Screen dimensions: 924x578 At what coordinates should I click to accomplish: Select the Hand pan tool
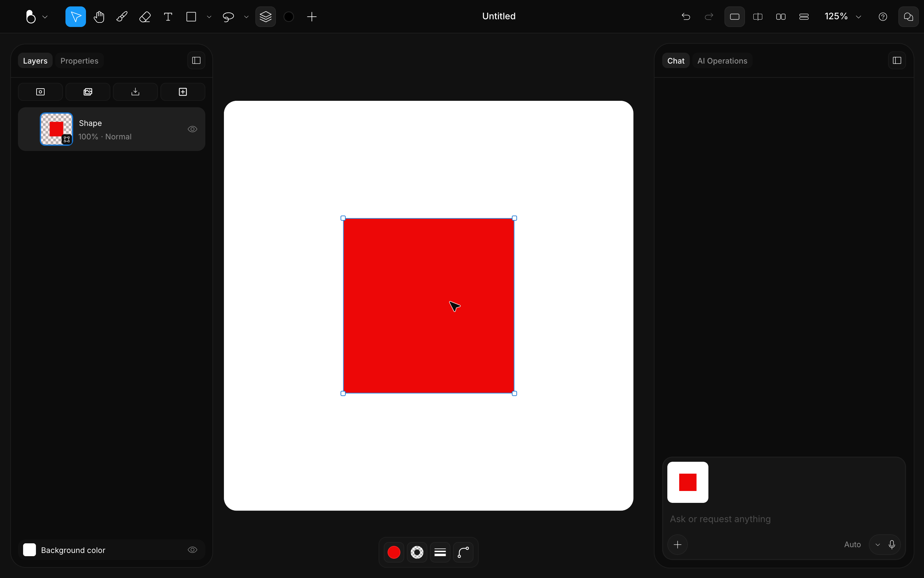click(99, 17)
